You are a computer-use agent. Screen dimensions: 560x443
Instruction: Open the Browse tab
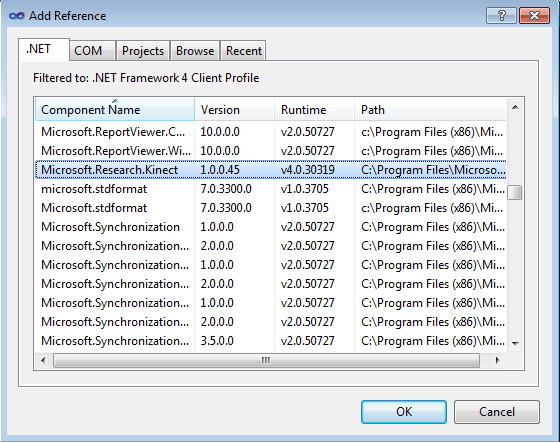pyautogui.click(x=195, y=51)
